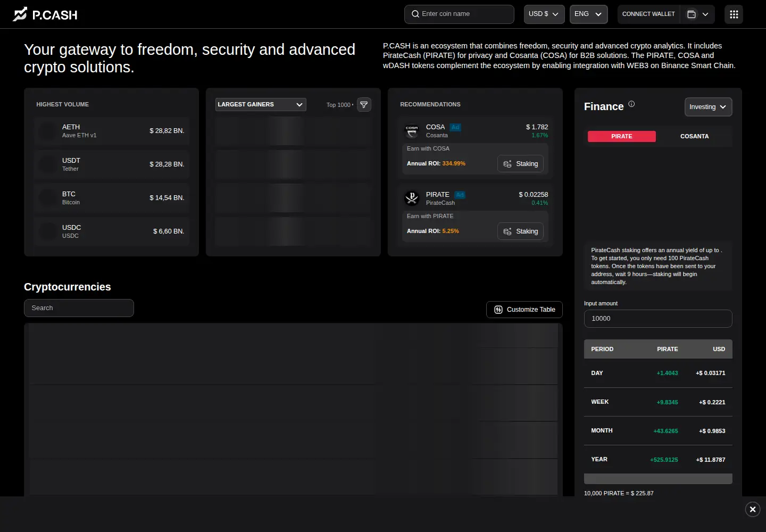Click the Top 1000 selector
Viewport: 766px width, 532px height.
click(340, 105)
